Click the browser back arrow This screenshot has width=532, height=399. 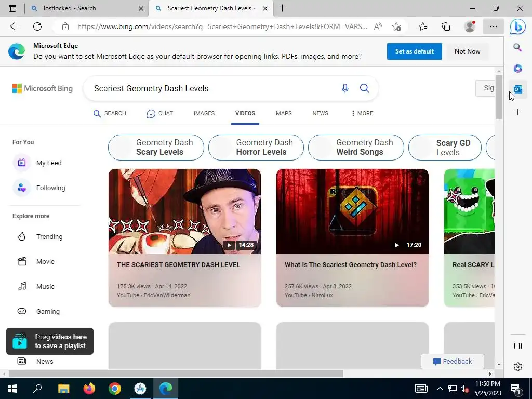[x=14, y=26]
